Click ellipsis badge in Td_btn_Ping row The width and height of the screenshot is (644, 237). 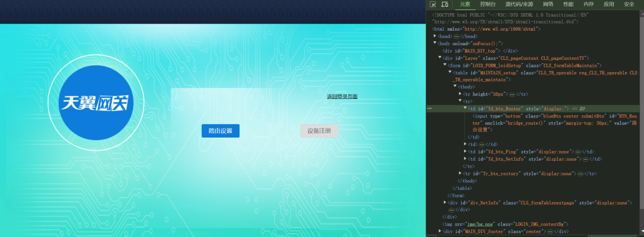click(x=578, y=152)
